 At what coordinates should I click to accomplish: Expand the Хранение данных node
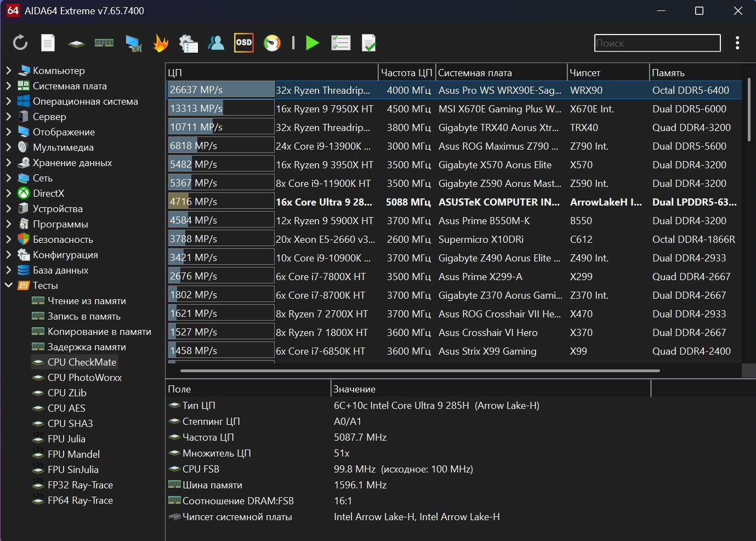[8, 163]
